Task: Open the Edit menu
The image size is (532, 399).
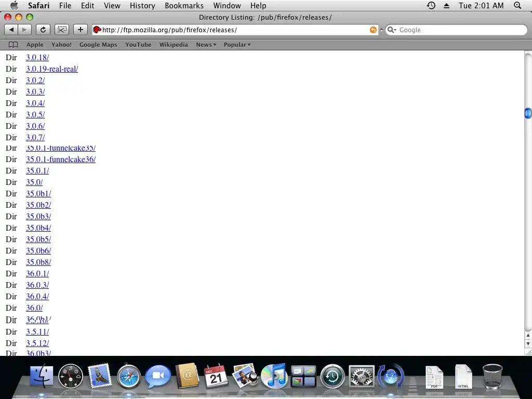Action: 87,5
